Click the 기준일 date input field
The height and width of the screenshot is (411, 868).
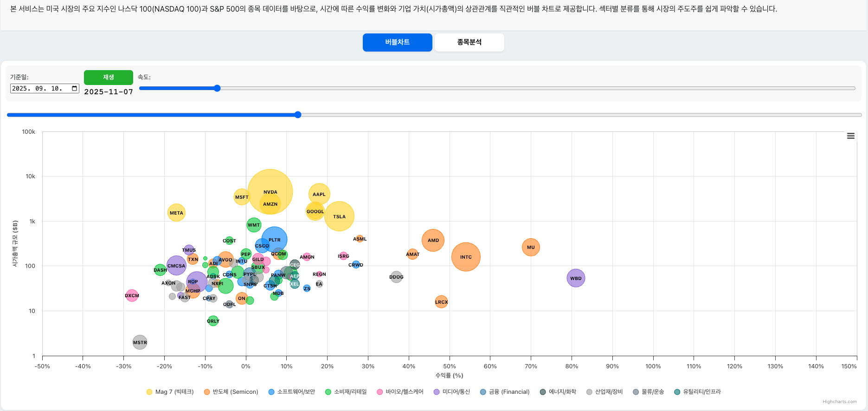(x=45, y=88)
